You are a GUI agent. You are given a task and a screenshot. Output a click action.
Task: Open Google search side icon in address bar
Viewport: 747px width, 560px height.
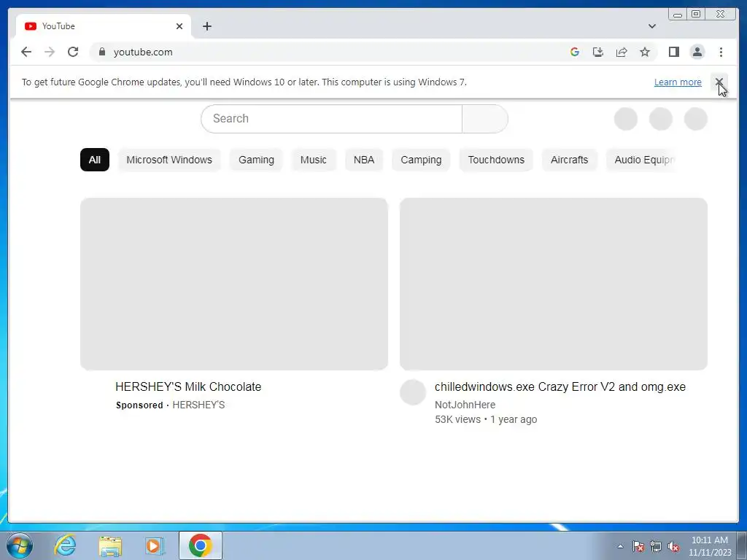pyautogui.click(x=575, y=52)
